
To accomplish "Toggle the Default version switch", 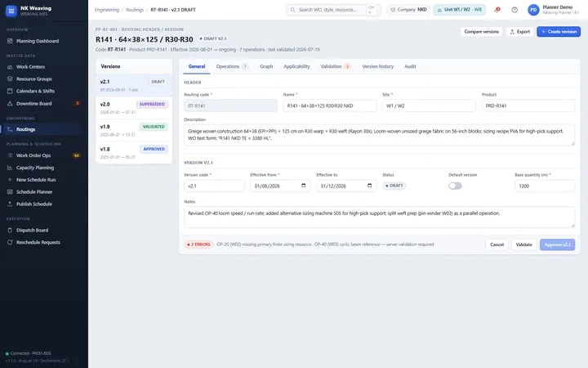I will point(455,186).
